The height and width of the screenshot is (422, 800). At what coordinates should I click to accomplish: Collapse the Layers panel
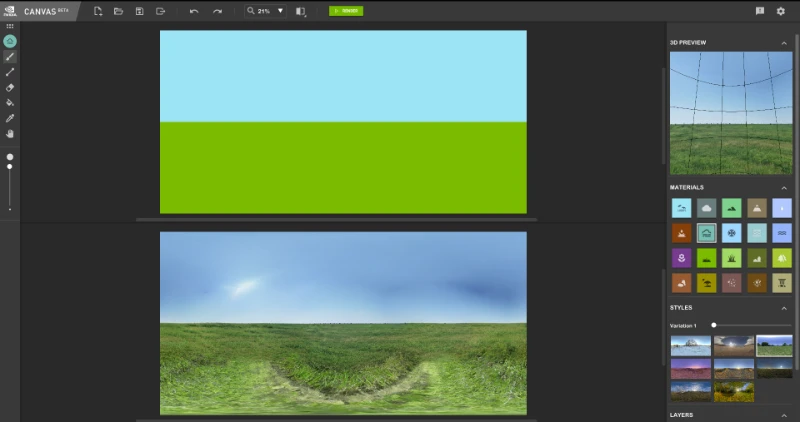(784, 415)
